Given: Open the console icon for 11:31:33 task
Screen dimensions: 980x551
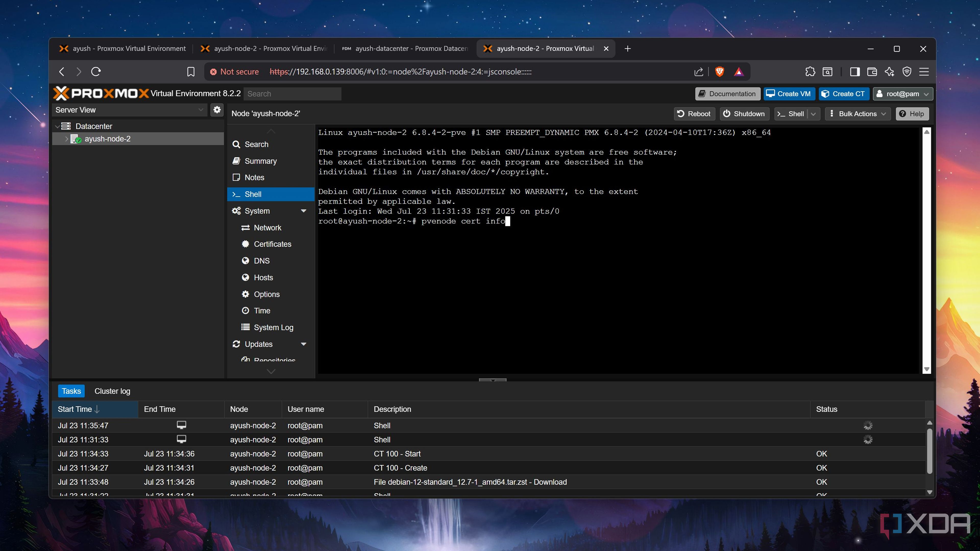Looking at the screenshot, I should tap(181, 439).
